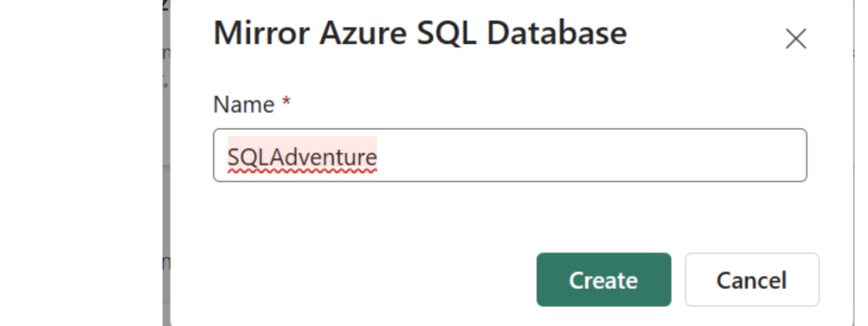Click the word Mirror in dialog title

tap(262, 33)
